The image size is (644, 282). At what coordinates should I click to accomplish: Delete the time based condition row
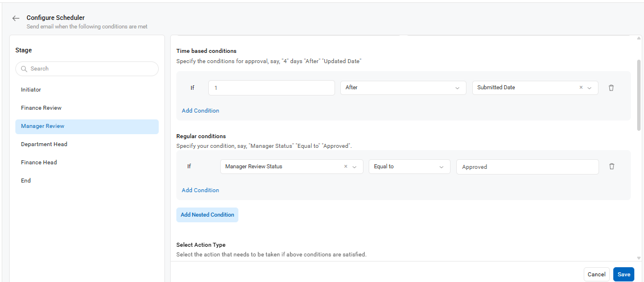pyautogui.click(x=611, y=88)
